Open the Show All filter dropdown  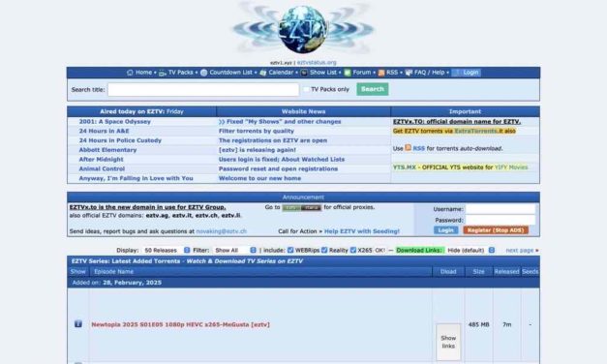click(235, 250)
